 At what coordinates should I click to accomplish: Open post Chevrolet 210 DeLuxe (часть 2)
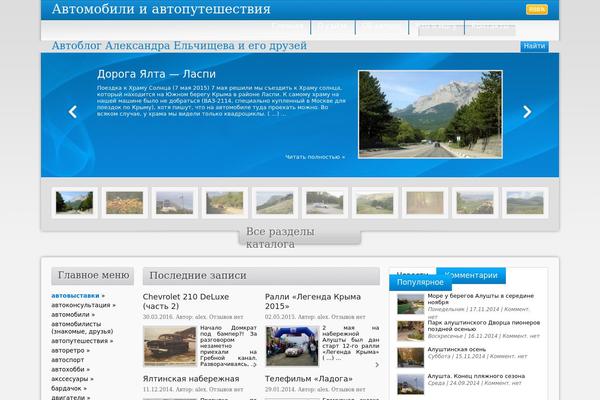[x=186, y=301]
